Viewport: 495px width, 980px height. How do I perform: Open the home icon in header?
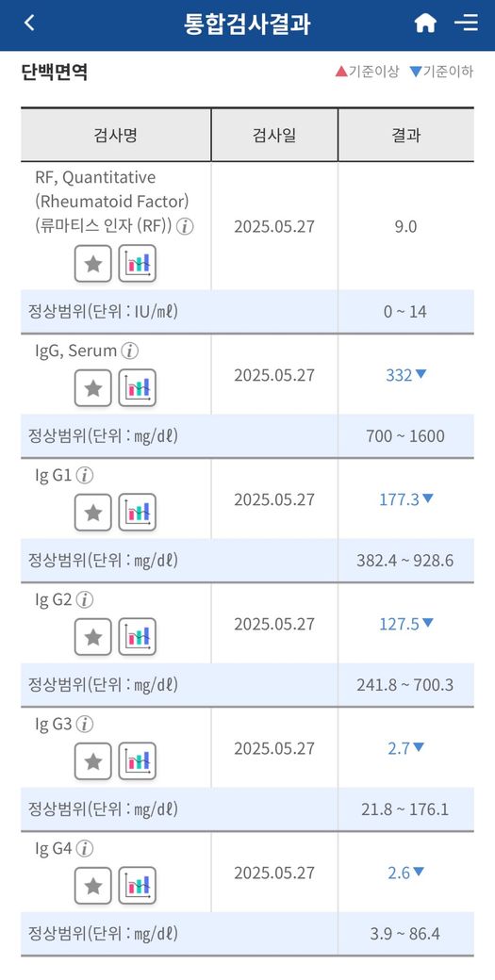point(425,24)
